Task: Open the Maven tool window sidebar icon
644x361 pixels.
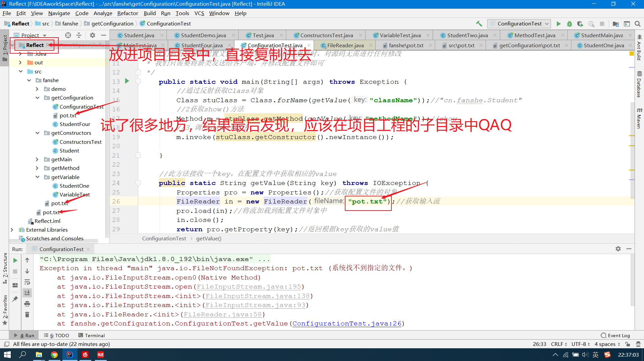Action: pos(640,118)
